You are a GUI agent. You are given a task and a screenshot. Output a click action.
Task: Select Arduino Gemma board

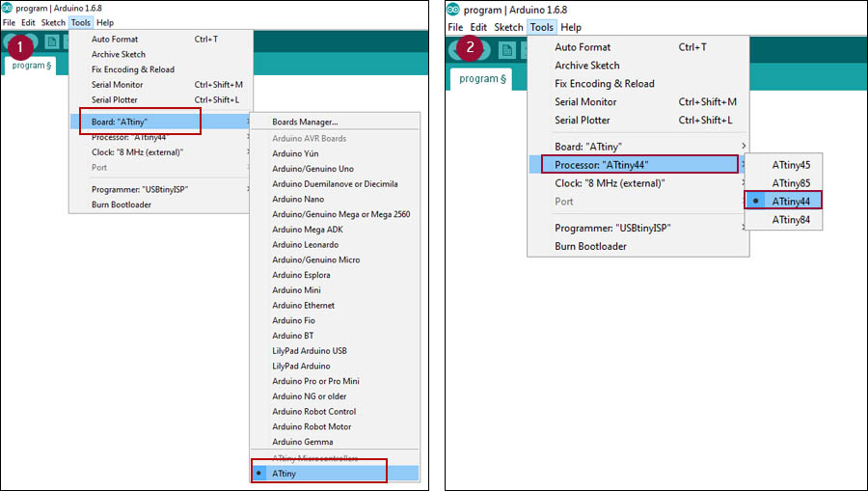click(x=335, y=442)
